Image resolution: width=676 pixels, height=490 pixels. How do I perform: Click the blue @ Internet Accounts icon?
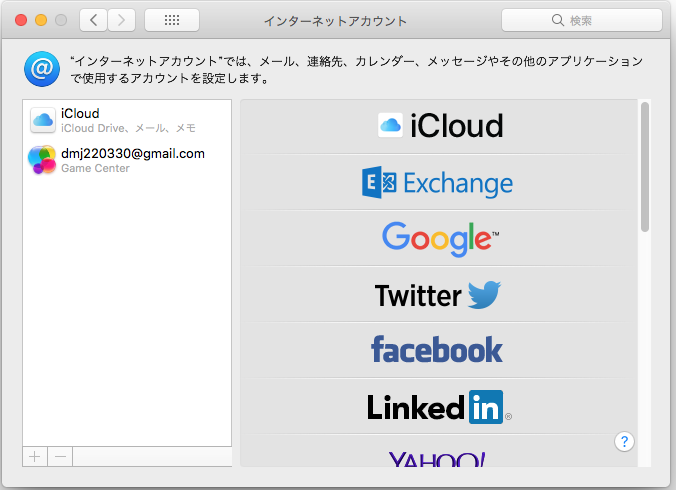[42, 69]
